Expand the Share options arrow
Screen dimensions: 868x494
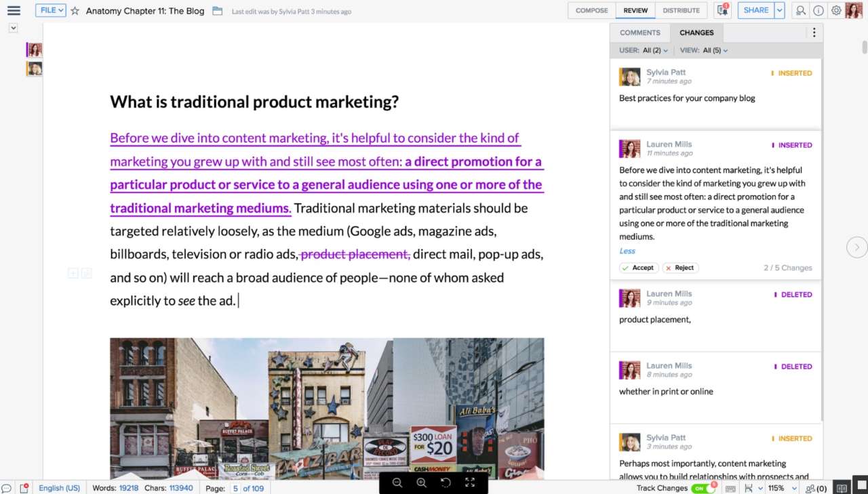pyautogui.click(x=780, y=10)
